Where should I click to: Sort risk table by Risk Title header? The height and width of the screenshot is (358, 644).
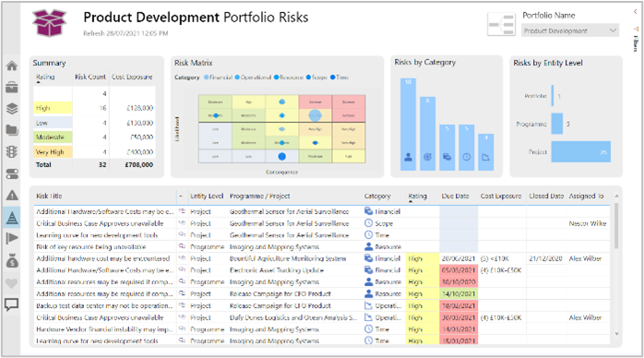tap(49, 197)
